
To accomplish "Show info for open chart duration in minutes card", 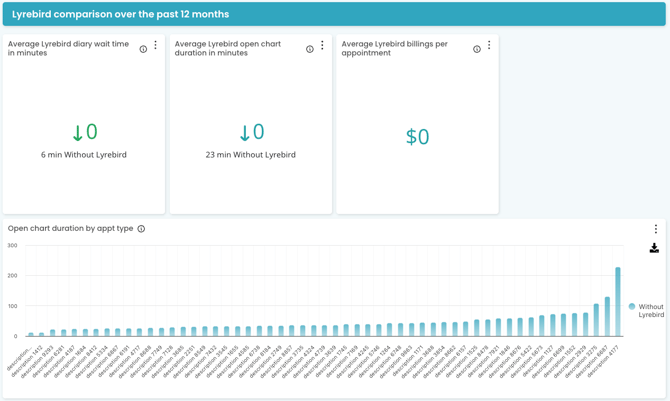I will (x=310, y=49).
